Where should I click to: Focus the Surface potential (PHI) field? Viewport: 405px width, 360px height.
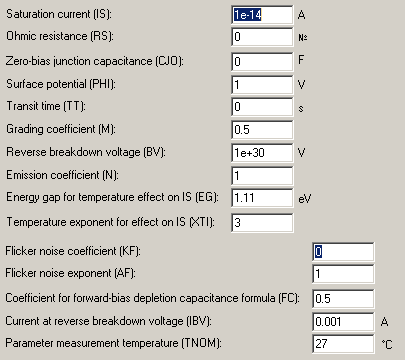point(262,85)
